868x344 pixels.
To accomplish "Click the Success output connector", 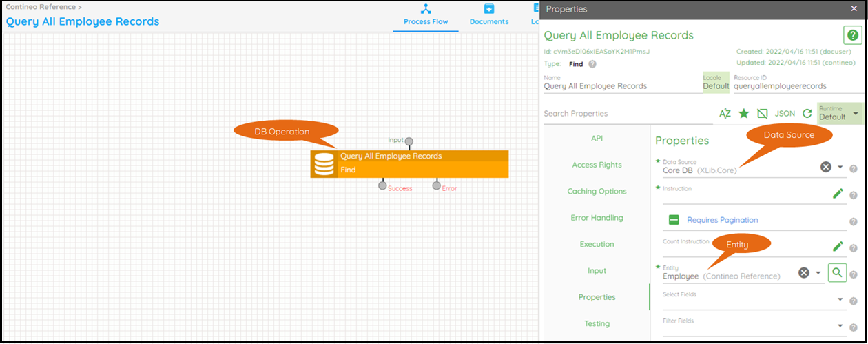I will click(382, 185).
